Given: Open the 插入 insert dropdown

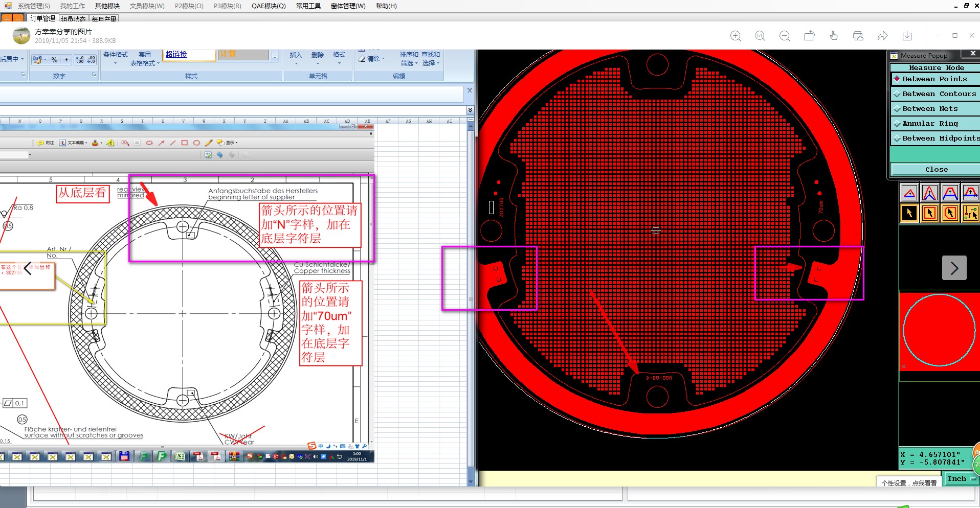Looking at the screenshot, I should click(296, 58).
